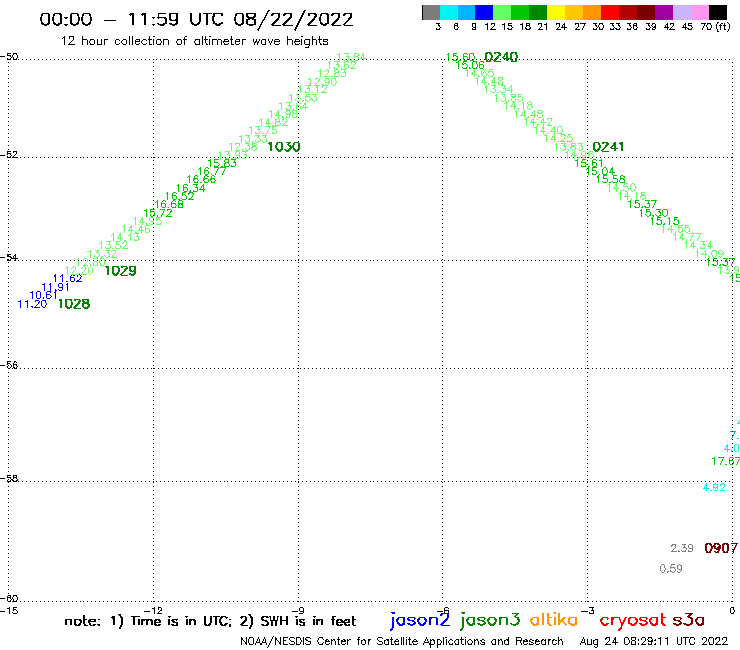This screenshot has height=650, width=740.
Task: Click the wave height value '15.72'
Action: point(158,213)
